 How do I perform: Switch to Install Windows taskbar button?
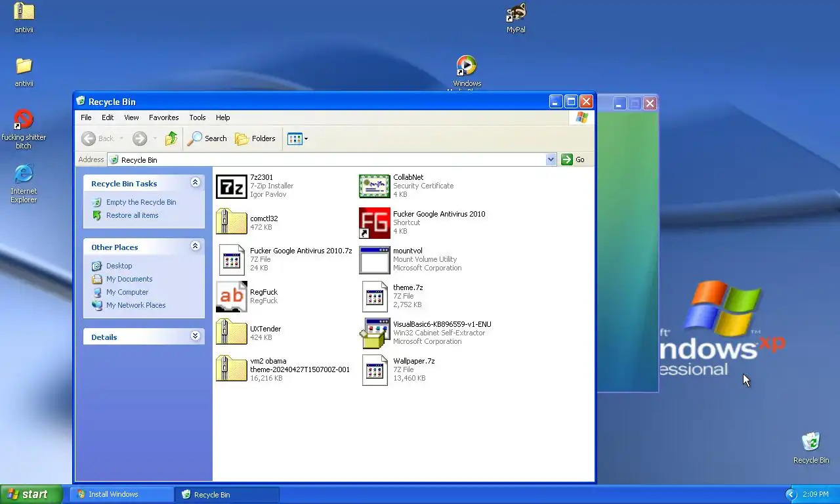pyautogui.click(x=121, y=494)
